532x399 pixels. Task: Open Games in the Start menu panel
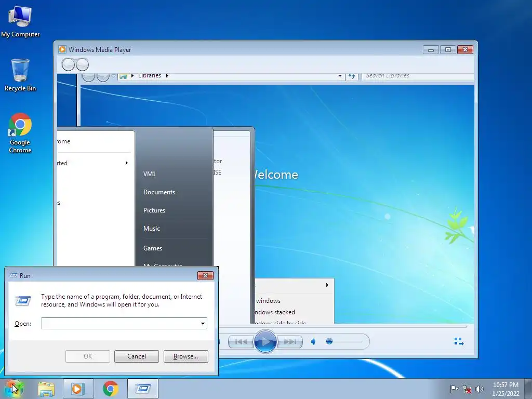[x=153, y=248]
